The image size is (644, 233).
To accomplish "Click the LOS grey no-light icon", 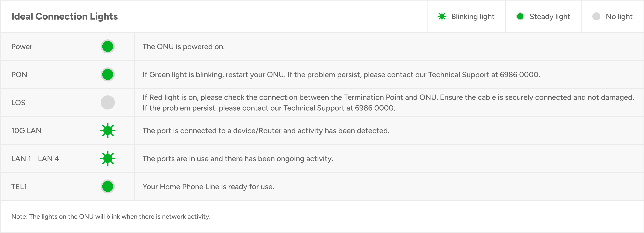I will click(108, 102).
